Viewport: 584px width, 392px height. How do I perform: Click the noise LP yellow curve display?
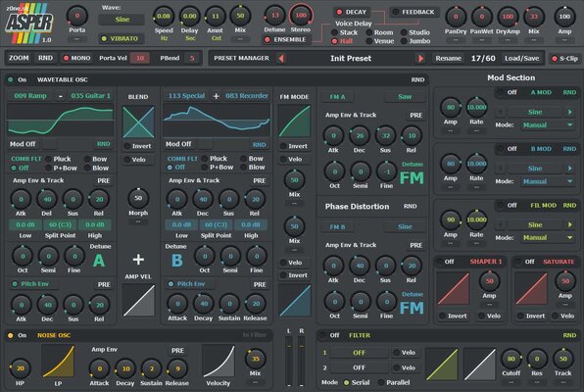coord(58,361)
